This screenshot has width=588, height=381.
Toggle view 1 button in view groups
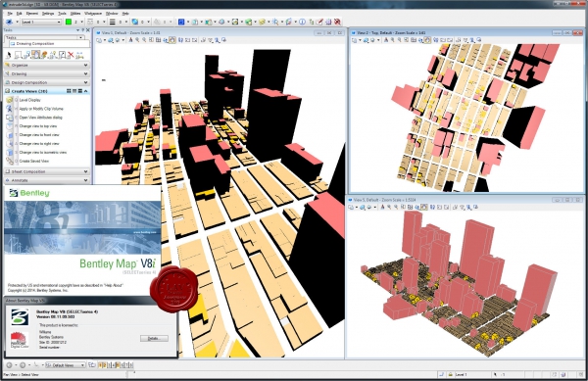[x=100, y=365]
